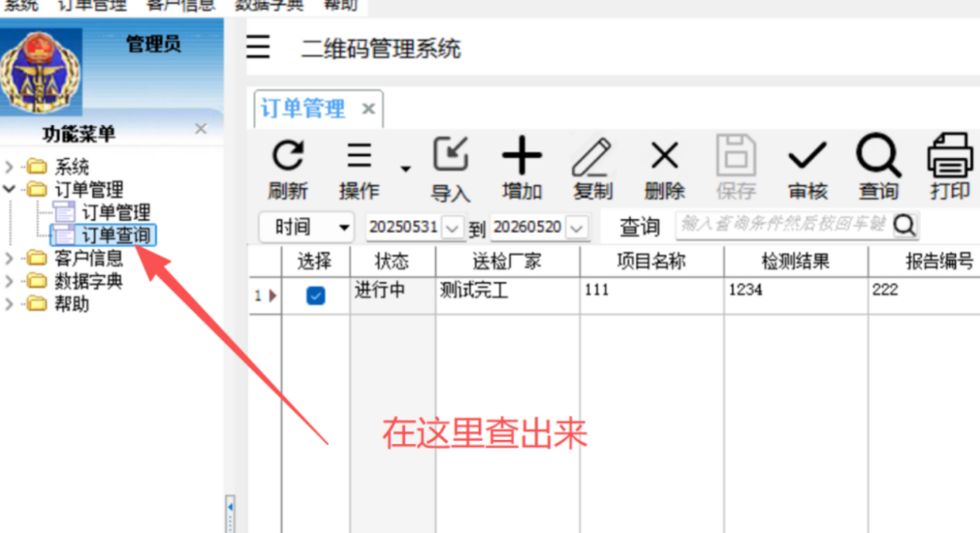Screen dimensions: 980x533
Task: Click the Import (导入) toolbar icon
Action: [x=451, y=155]
